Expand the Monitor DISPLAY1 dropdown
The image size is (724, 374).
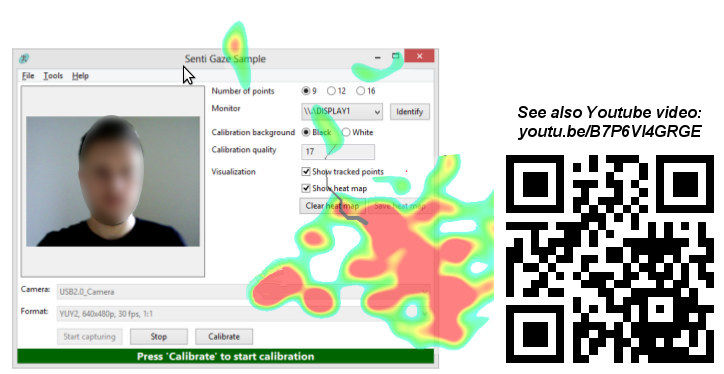point(342,112)
